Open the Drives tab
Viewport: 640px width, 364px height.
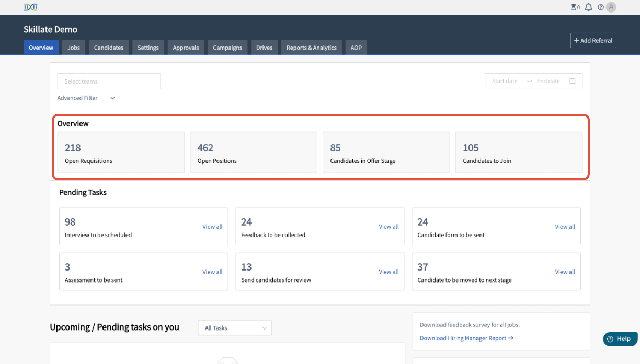264,48
